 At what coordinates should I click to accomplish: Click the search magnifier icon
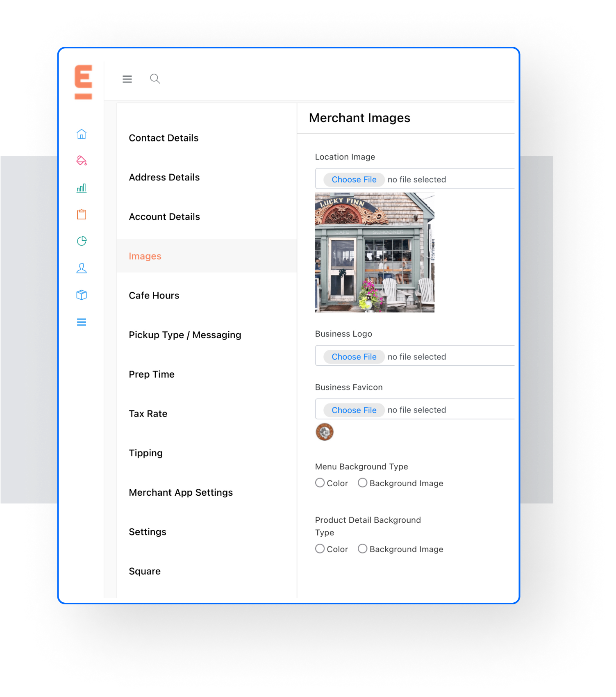click(x=155, y=79)
